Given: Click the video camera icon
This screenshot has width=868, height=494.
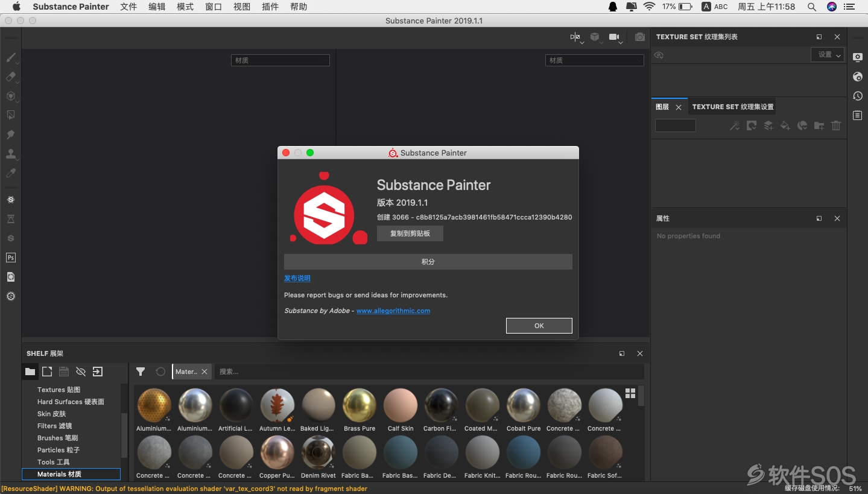Looking at the screenshot, I should pos(614,37).
